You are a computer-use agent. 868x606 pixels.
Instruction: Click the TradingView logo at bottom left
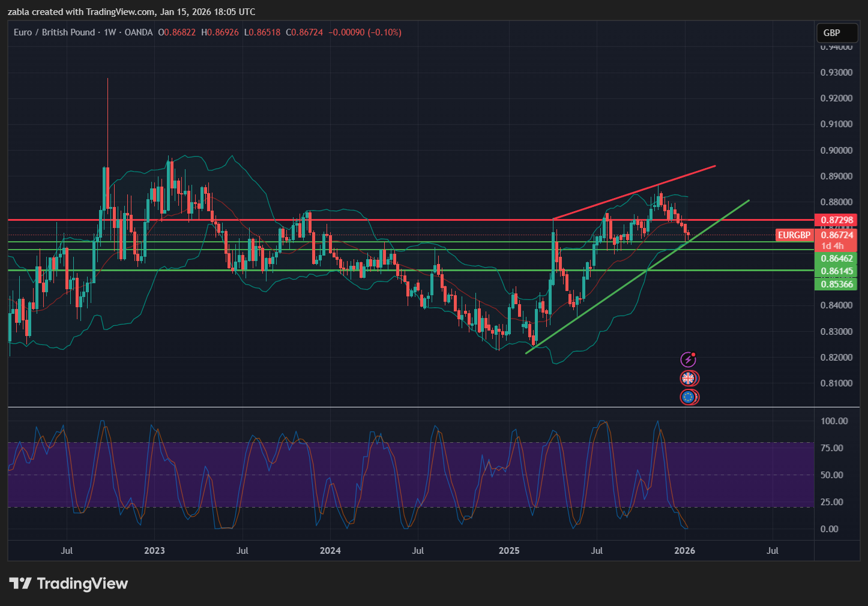[68, 584]
